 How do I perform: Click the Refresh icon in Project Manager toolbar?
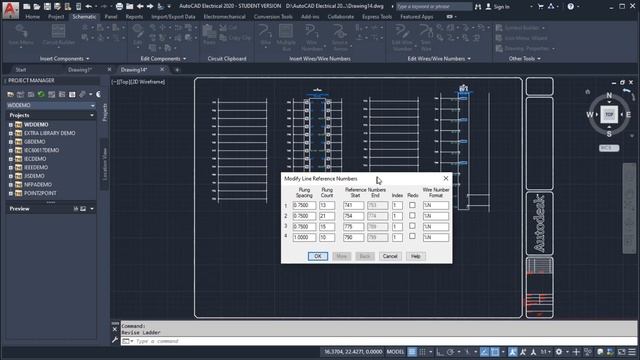tap(41, 94)
